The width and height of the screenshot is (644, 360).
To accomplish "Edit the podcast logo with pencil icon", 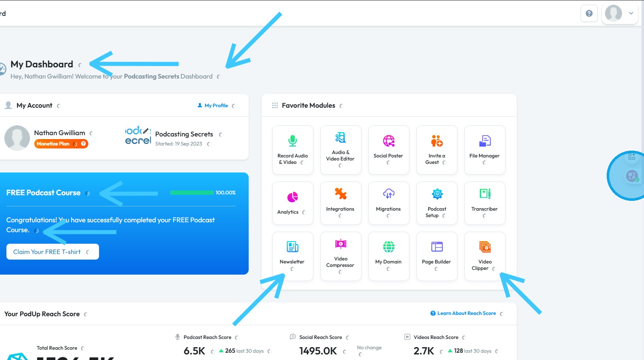I will [x=146, y=130].
